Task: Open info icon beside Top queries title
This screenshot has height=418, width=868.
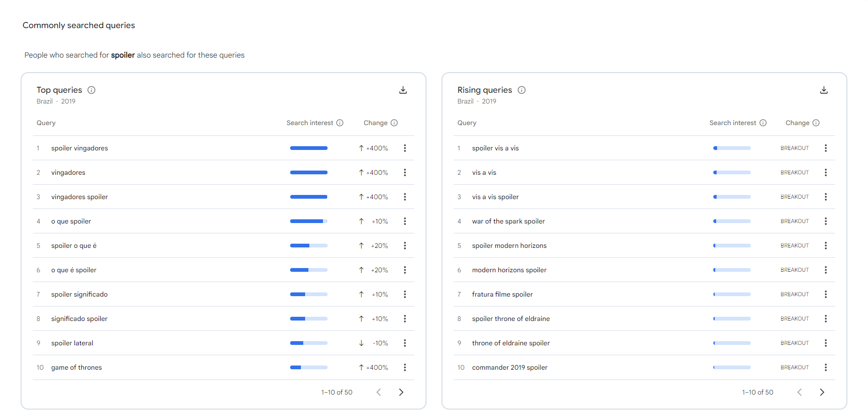Action: (91, 90)
